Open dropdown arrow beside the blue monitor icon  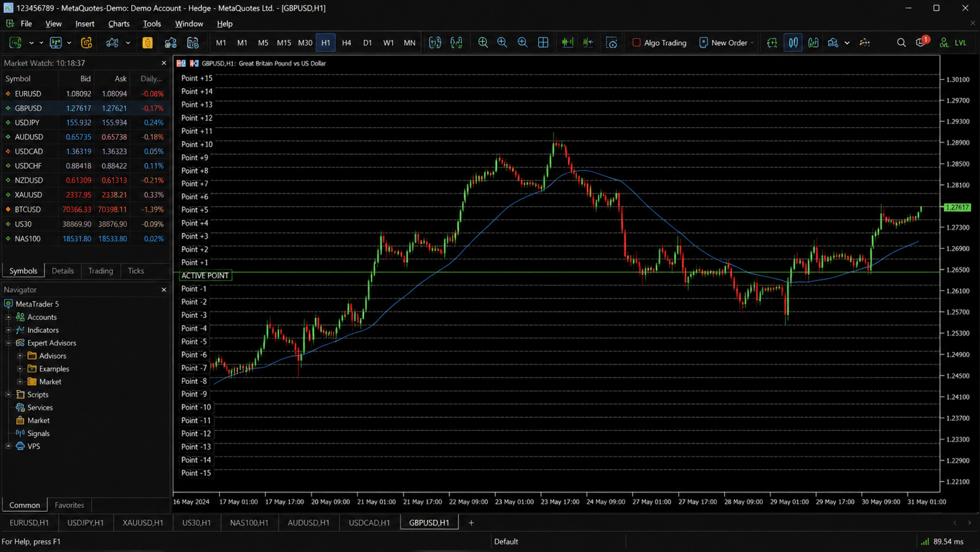69,43
